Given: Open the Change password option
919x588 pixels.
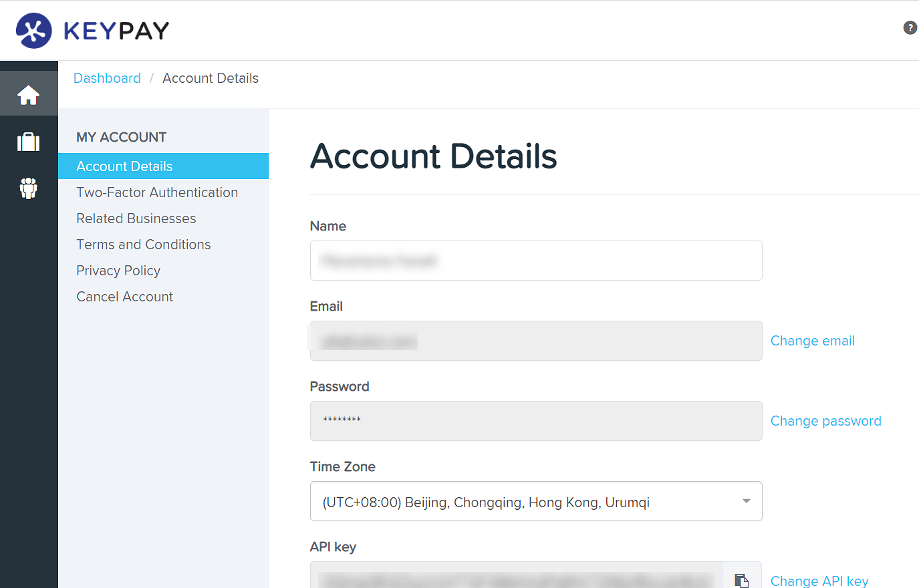Looking at the screenshot, I should 825,421.
